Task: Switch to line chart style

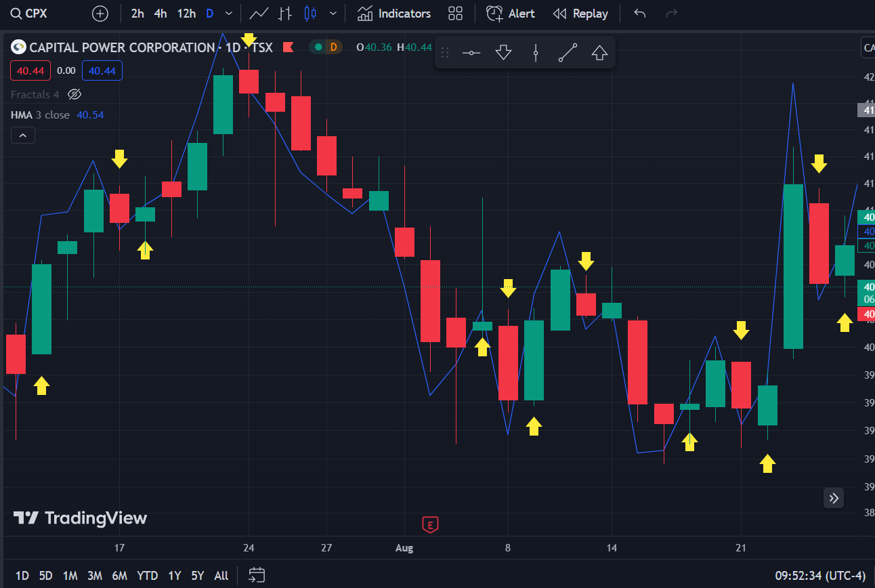Action: [x=258, y=13]
